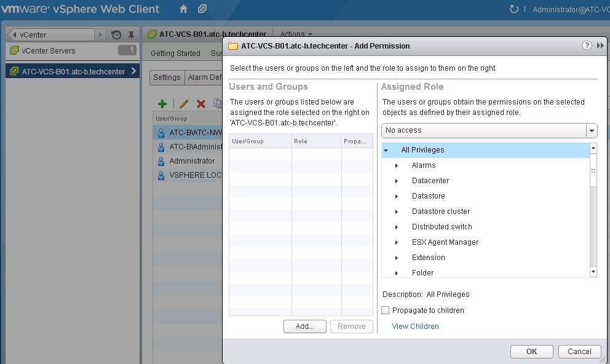Open the navigation history clock icon

tap(116, 35)
